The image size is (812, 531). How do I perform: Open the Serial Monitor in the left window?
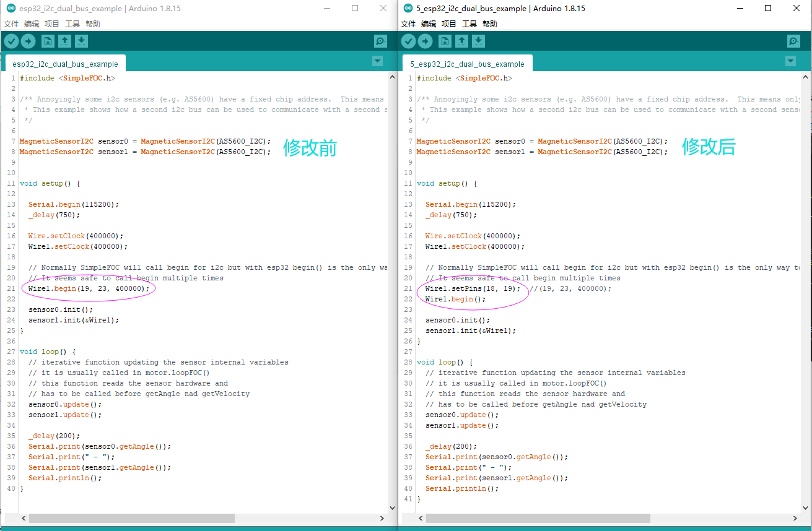point(380,40)
